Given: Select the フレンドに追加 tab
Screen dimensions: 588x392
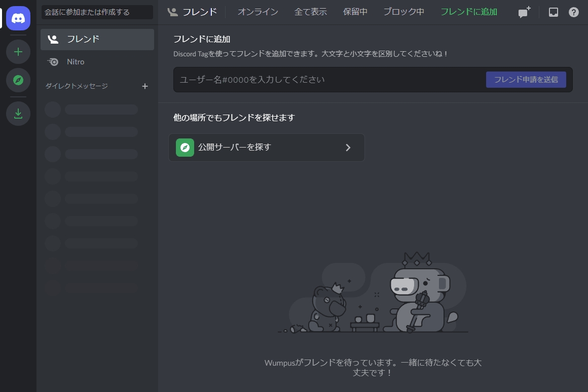Looking at the screenshot, I should click(469, 12).
